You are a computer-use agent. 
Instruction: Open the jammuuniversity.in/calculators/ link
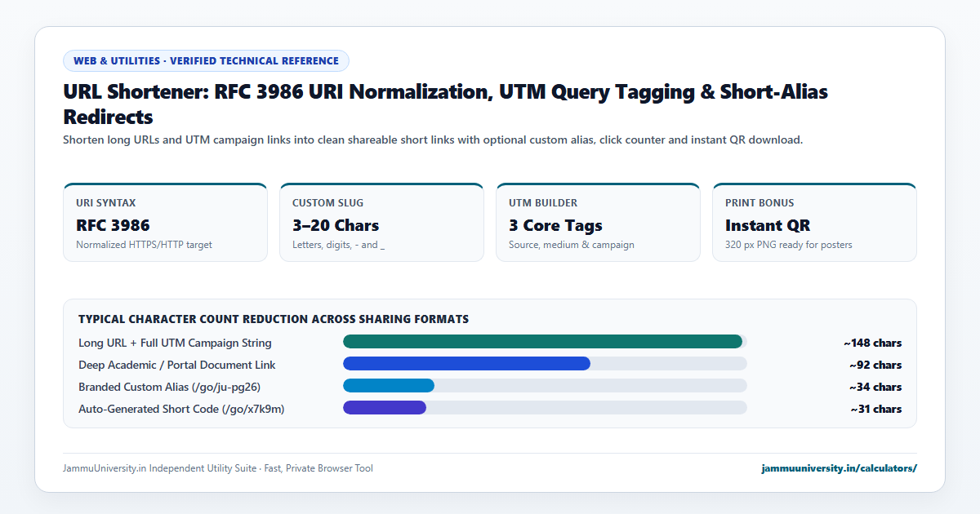839,468
